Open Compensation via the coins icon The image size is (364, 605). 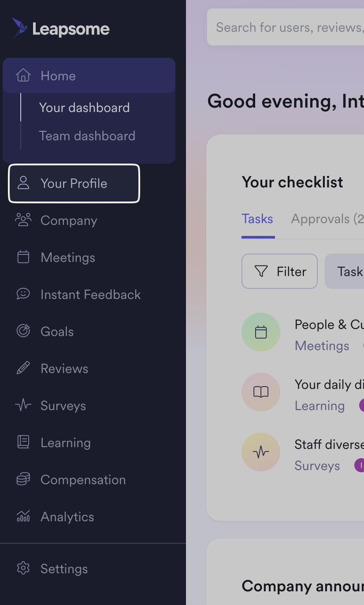tap(23, 479)
